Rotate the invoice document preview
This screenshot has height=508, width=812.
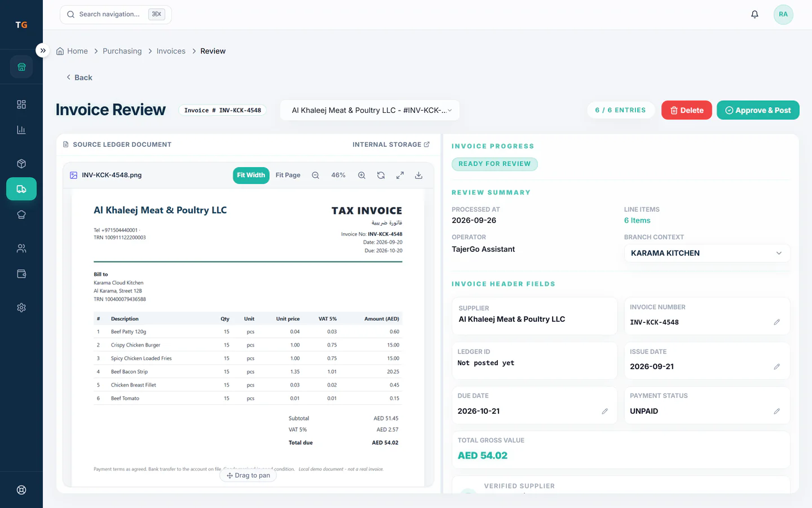click(x=381, y=176)
